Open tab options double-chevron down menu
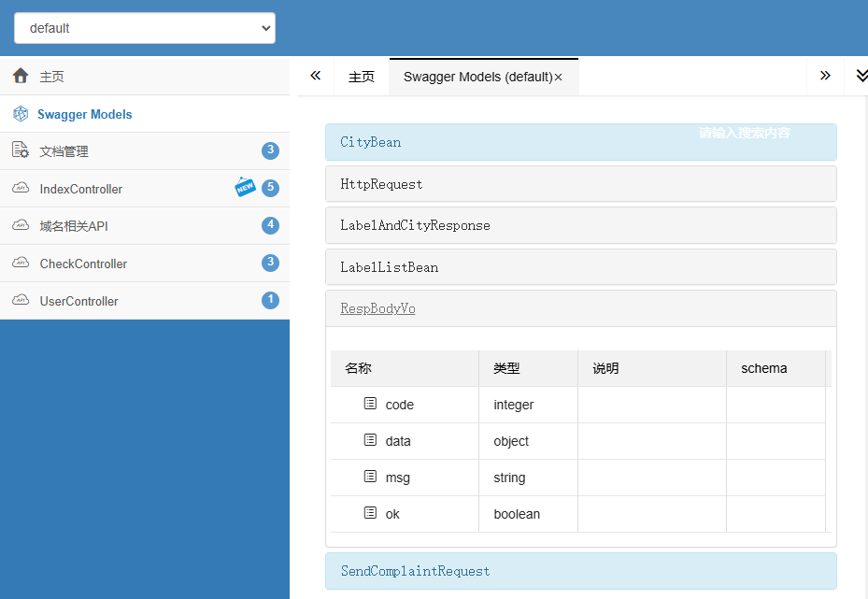Screen dimensions: 868x599 pyautogui.click(x=861, y=76)
